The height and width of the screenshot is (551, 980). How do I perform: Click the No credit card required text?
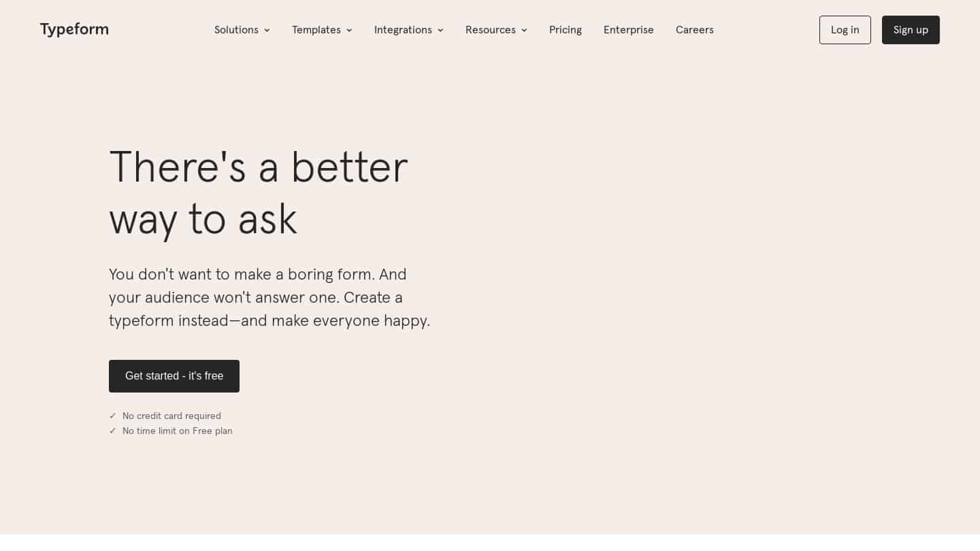point(171,416)
